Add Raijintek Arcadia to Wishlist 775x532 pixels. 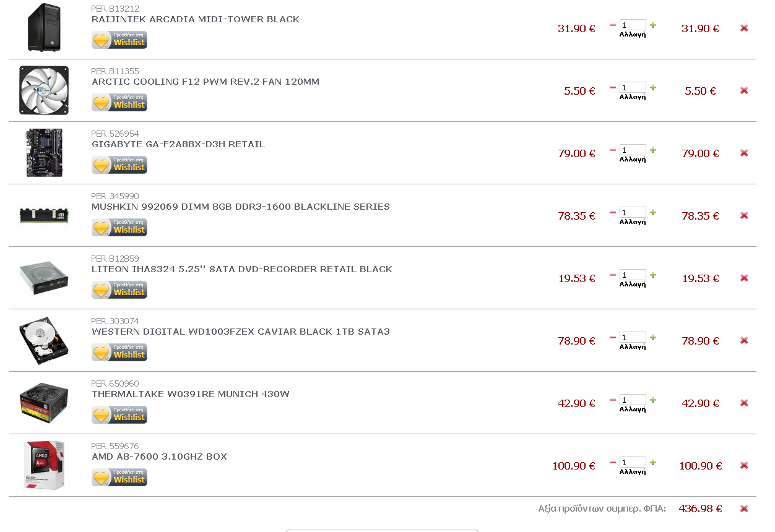119,40
